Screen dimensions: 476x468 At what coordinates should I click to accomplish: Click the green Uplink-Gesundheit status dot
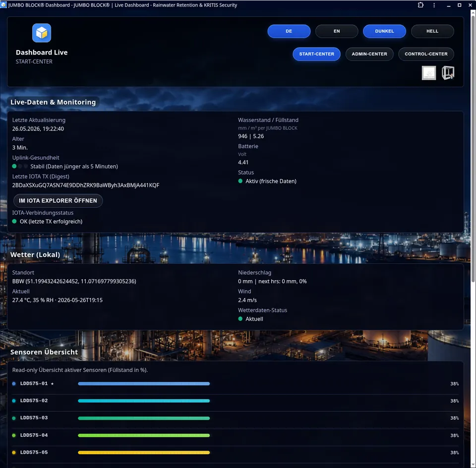click(14, 166)
